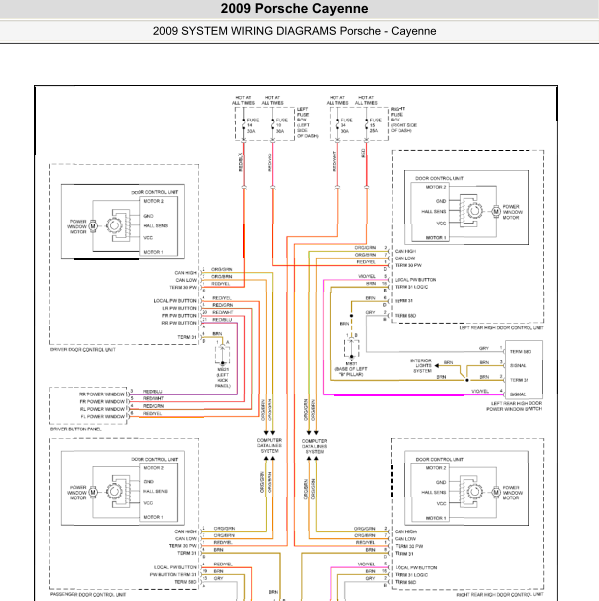Click "HALL SENS" label in driver door control unit

(x=156, y=226)
